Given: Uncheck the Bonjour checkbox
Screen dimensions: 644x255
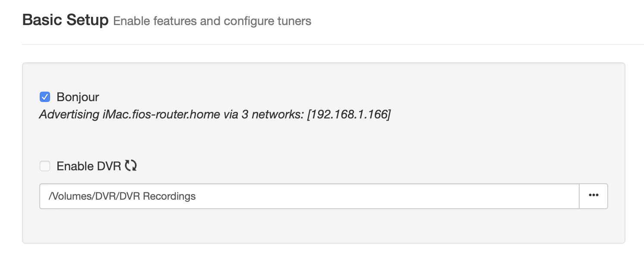Looking at the screenshot, I should [45, 97].
